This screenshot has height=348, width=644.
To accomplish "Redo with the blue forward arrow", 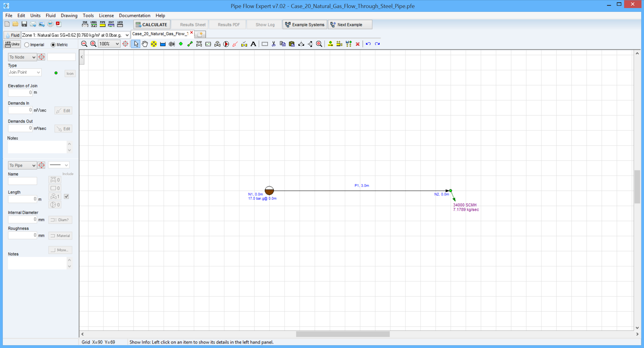I will coord(377,44).
